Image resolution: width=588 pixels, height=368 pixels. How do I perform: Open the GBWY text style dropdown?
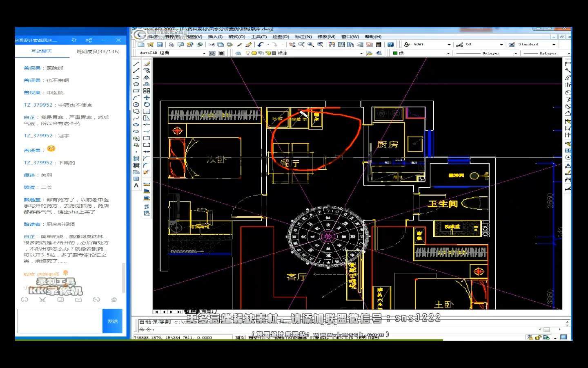449,45
